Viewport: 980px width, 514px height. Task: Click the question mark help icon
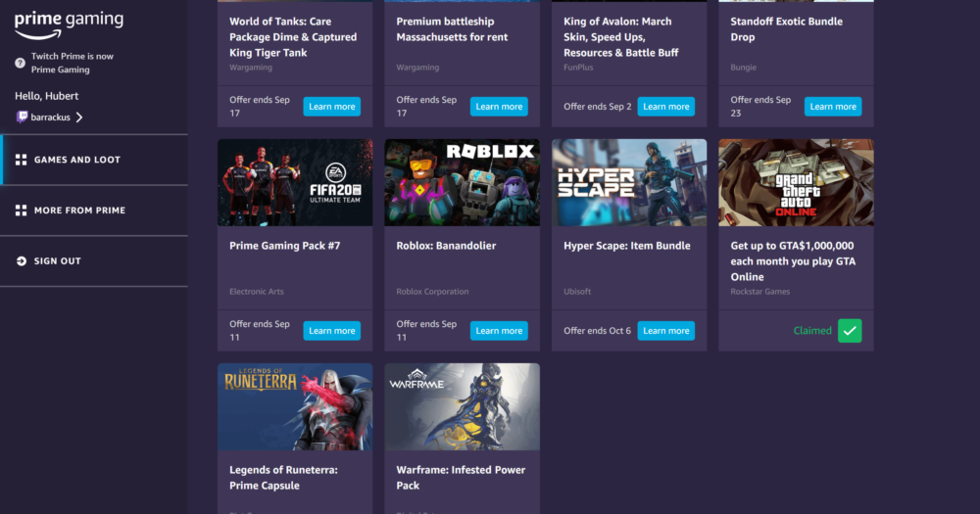[x=20, y=63]
